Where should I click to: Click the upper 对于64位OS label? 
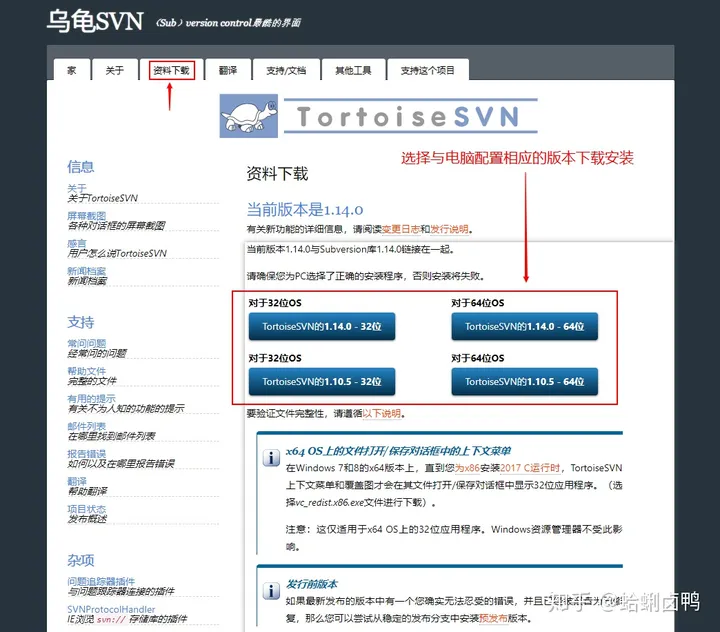[478, 303]
